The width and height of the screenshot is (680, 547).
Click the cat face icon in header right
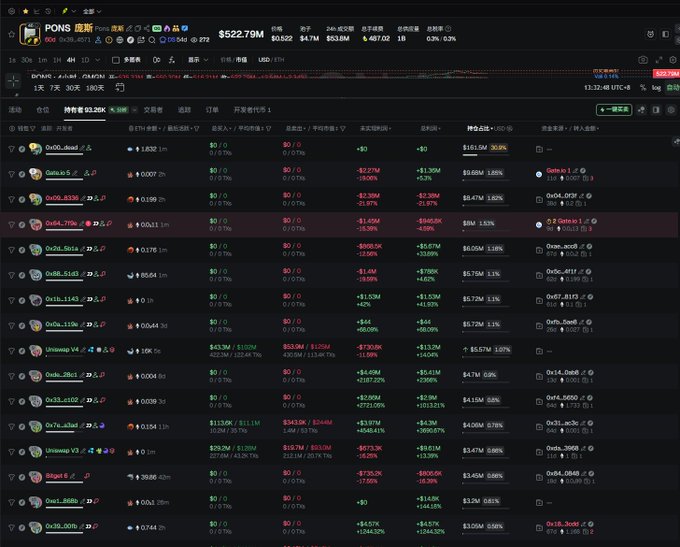[x=650, y=34]
